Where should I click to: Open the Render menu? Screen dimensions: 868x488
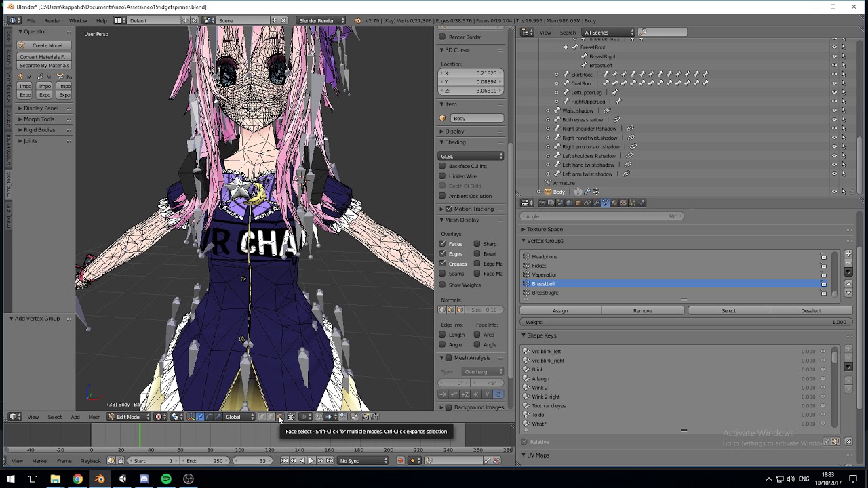tap(52, 20)
